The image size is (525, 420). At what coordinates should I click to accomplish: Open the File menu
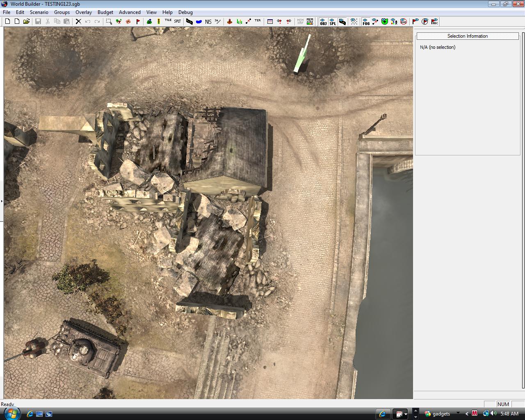tap(7, 12)
